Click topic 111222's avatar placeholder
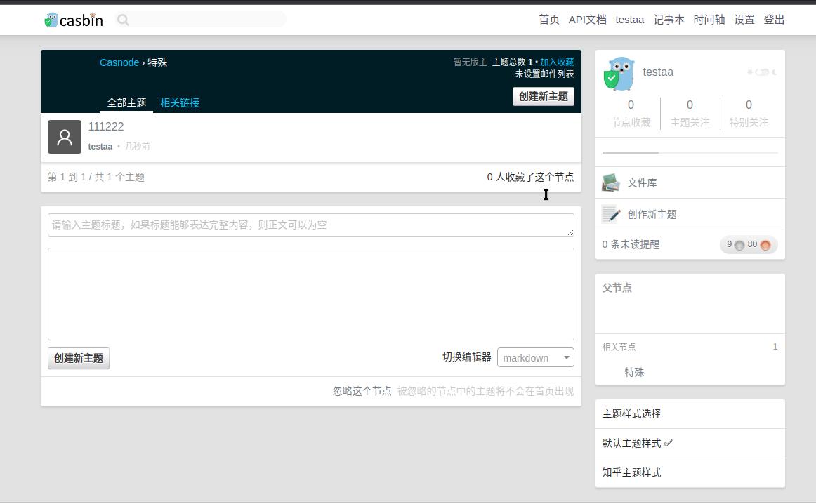The image size is (816, 504). [x=65, y=137]
